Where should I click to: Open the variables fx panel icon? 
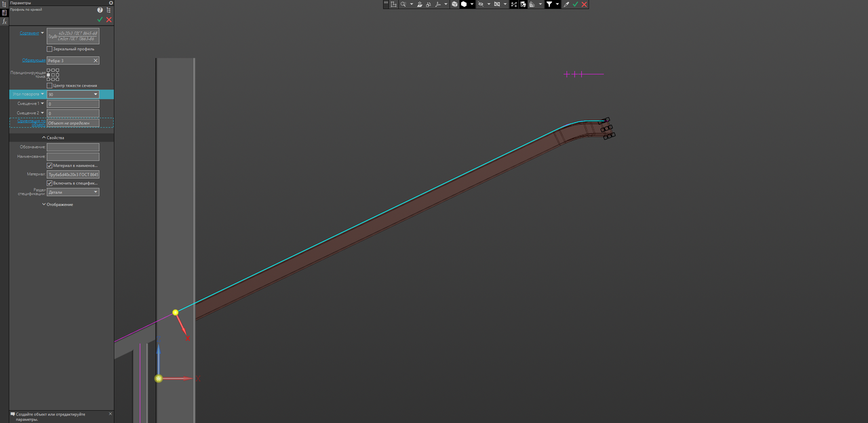[4, 22]
